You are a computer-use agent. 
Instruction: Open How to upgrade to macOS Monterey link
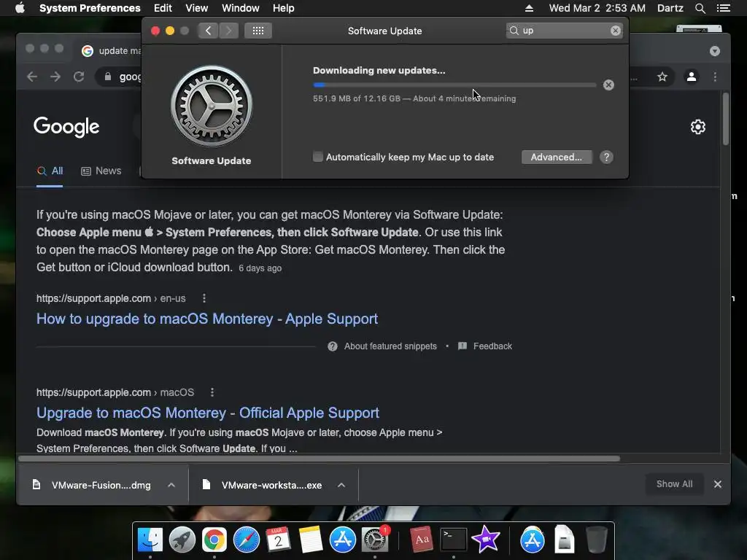click(x=207, y=319)
